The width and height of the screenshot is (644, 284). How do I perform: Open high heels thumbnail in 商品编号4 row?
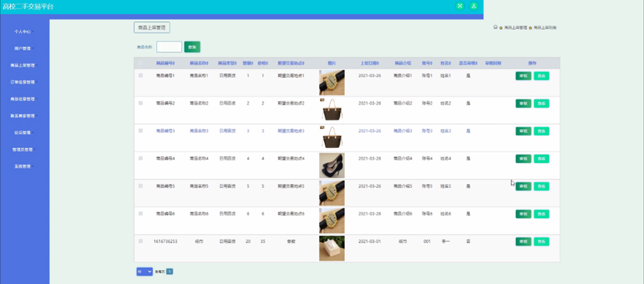click(x=332, y=166)
